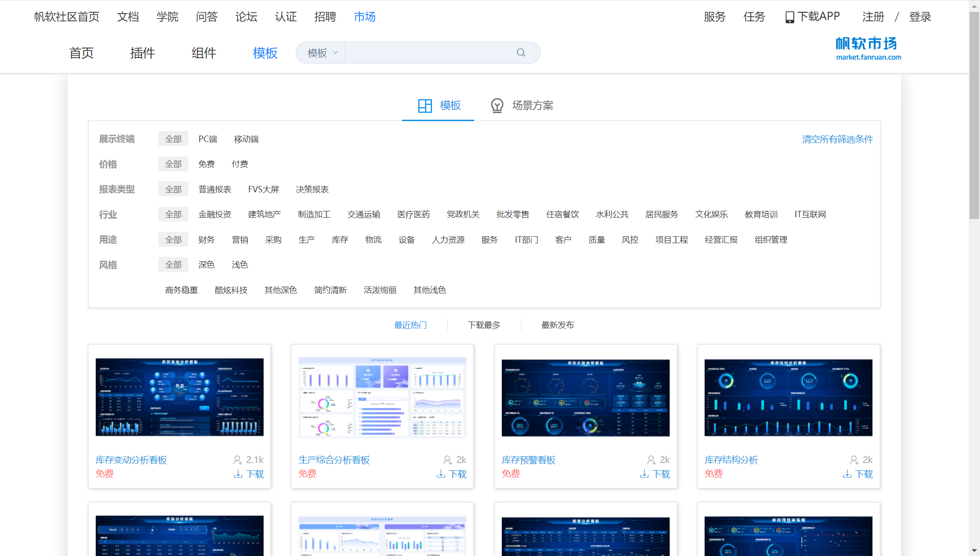Click the 登录 link
Image resolution: width=980 pixels, height=556 pixels.
pyautogui.click(x=920, y=17)
